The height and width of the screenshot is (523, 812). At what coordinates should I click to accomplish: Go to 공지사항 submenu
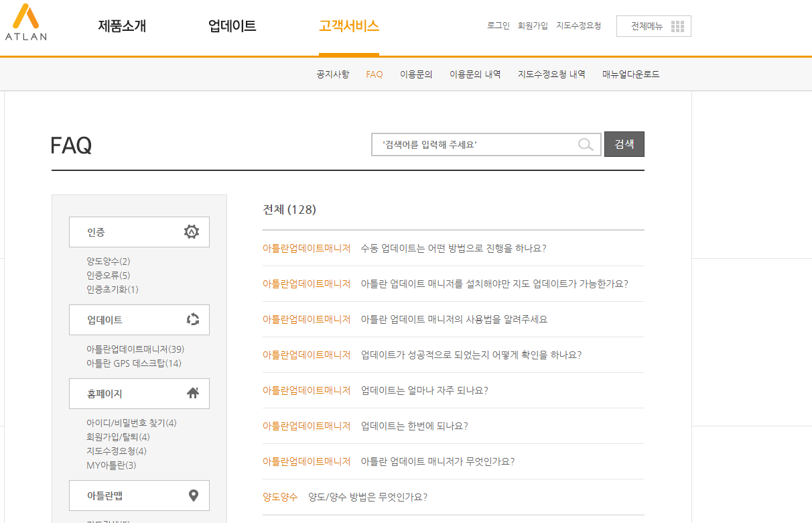point(333,74)
